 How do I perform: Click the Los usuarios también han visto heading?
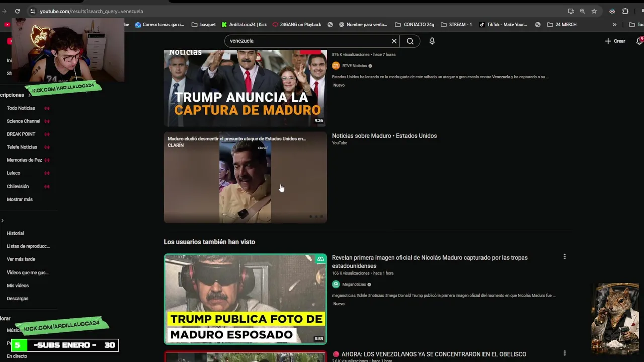tap(209, 242)
